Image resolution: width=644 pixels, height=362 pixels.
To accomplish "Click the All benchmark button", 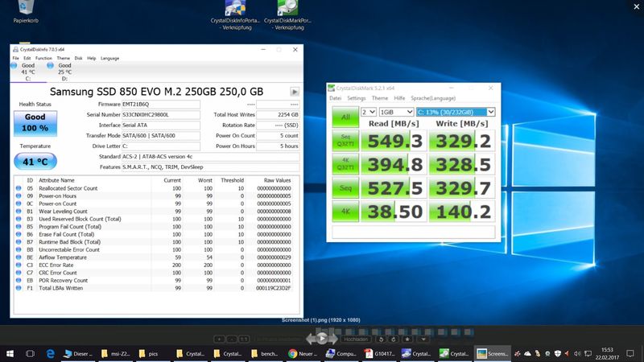I will pos(345,117).
